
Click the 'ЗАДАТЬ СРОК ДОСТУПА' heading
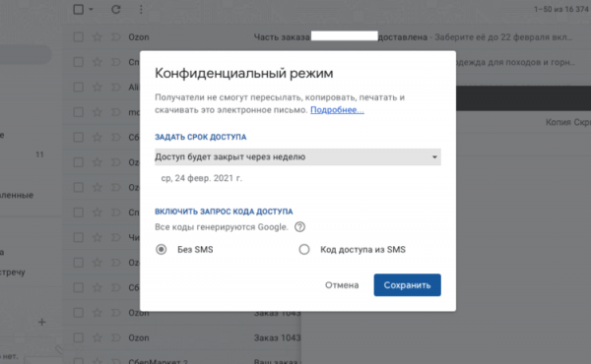(x=201, y=137)
